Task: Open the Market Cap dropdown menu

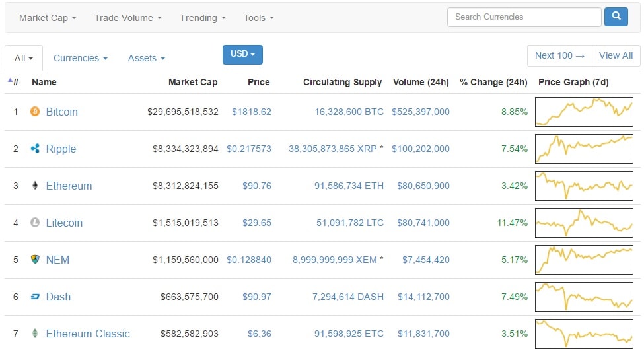Action: (48, 18)
